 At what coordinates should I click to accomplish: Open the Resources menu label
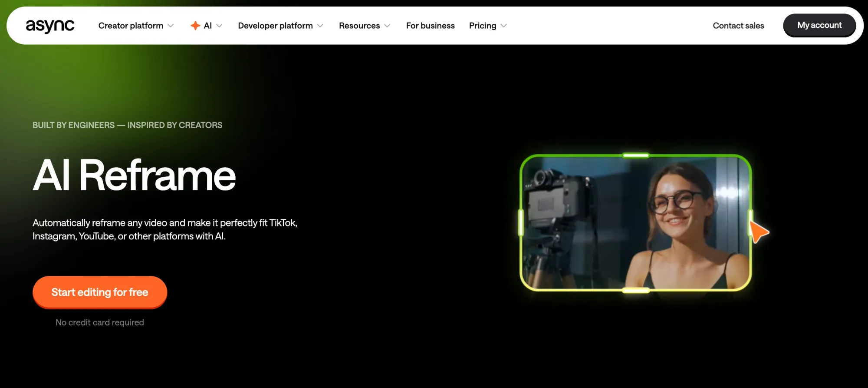click(x=359, y=26)
